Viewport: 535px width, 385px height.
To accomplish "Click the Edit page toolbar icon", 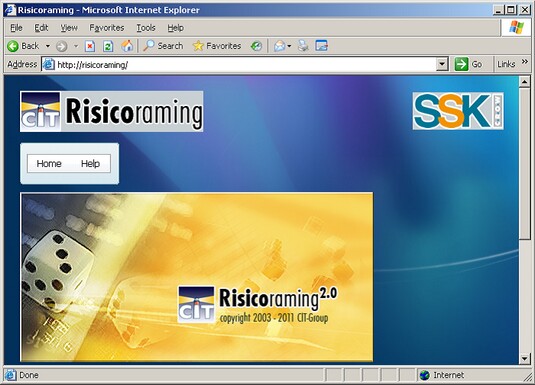I will point(321,46).
